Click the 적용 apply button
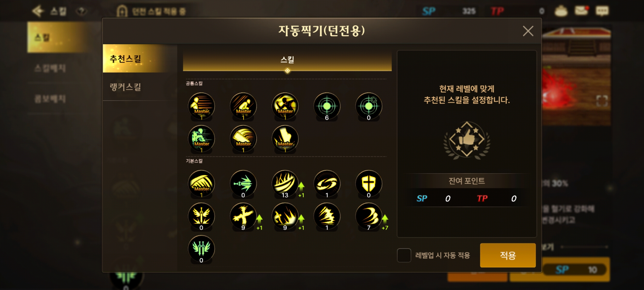This screenshot has width=644, height=290. click(508, 255)
